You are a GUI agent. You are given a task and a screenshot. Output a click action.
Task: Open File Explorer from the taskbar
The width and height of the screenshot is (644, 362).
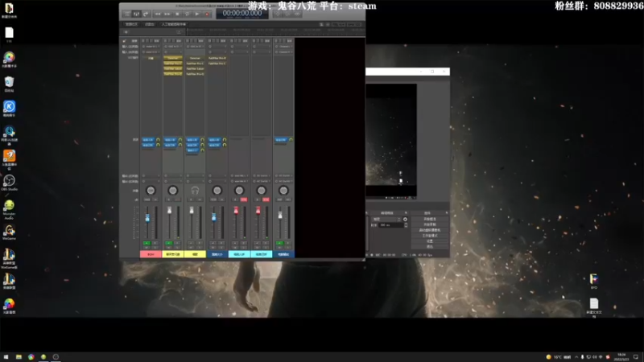click(19, 357)
